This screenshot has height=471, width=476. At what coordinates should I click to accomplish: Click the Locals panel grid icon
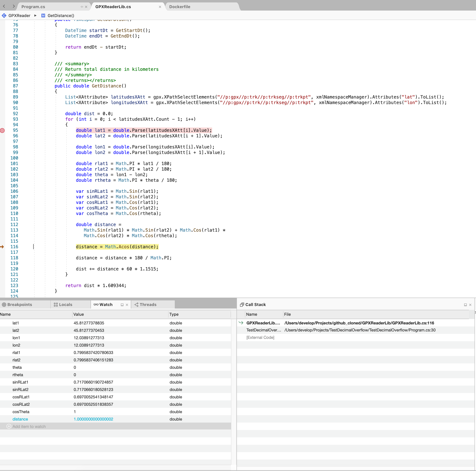56,304
